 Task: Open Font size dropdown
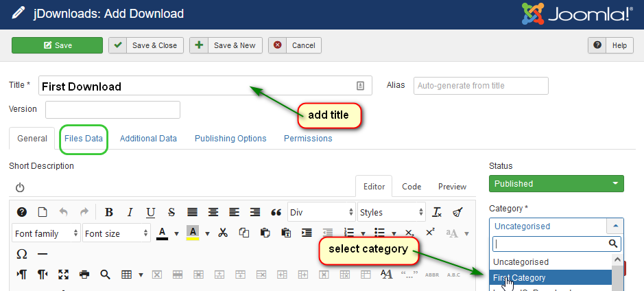[x=117, y=233]
